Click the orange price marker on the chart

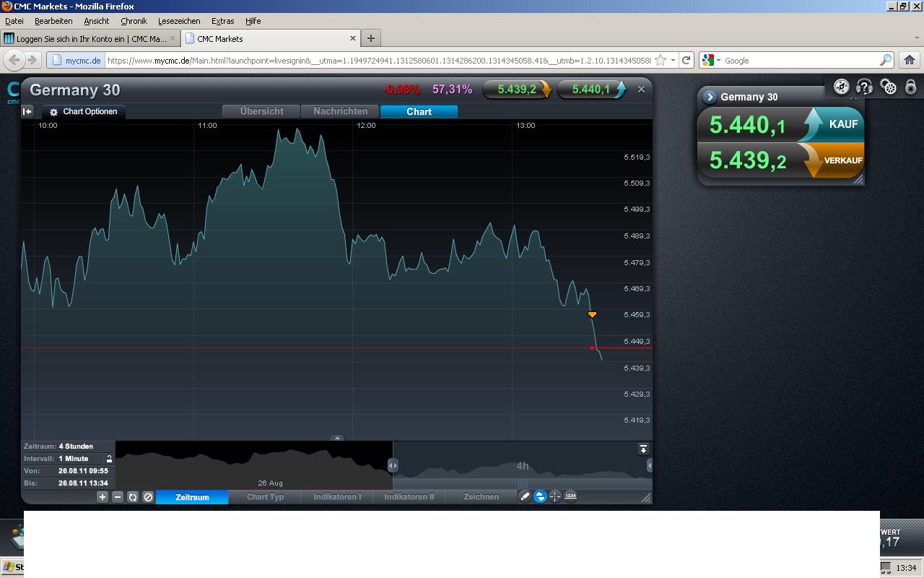tap(592, 315)
